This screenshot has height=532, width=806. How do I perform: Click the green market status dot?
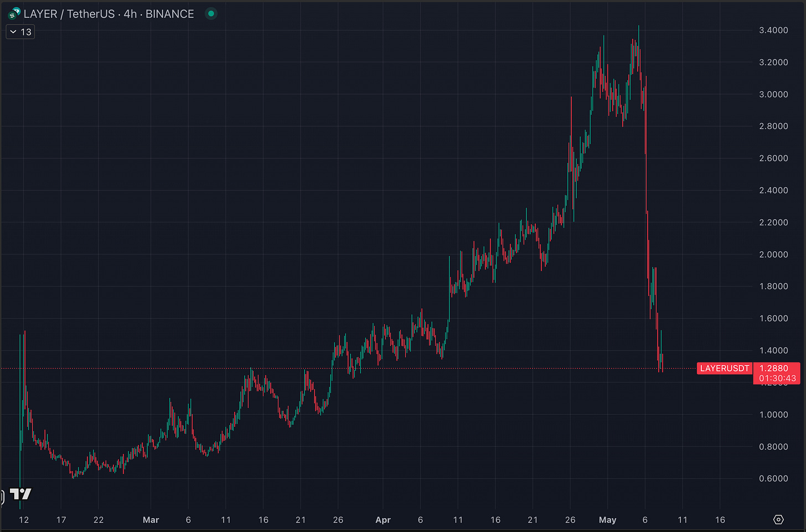coord(211,14)
